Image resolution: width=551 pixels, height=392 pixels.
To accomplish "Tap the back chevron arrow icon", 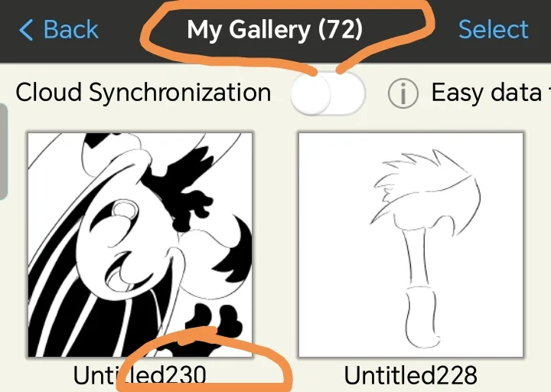I will tap(26, 30).
